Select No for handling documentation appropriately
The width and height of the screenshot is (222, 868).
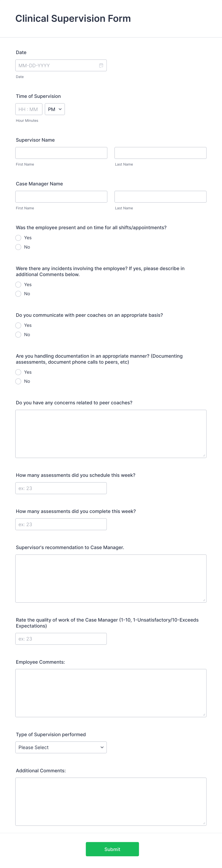tap(18, 381)
